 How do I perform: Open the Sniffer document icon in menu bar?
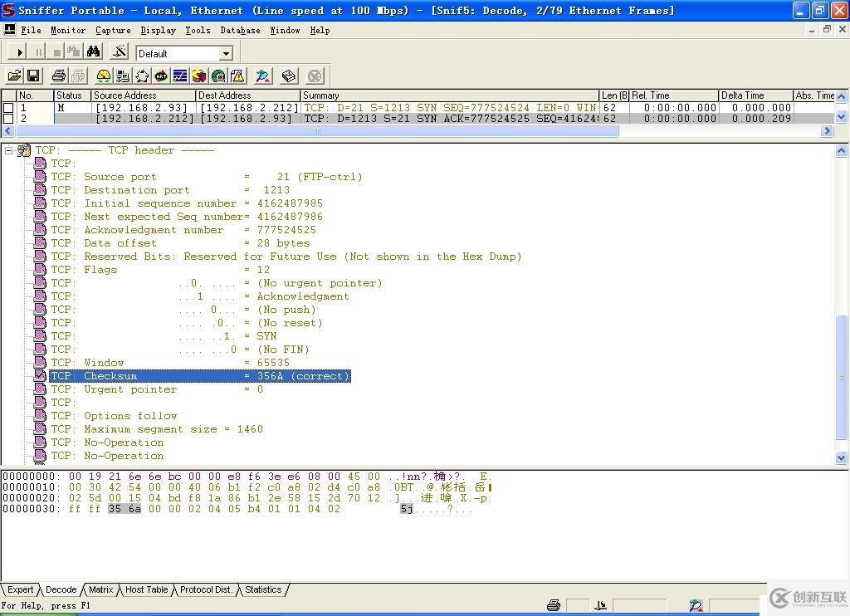coord(10,30)
